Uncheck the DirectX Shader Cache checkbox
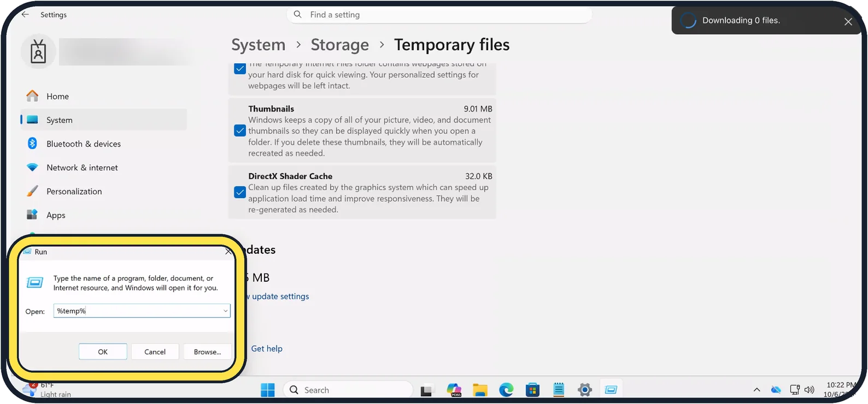The height and width of the screenshot is (404, 868). (240, 193)
